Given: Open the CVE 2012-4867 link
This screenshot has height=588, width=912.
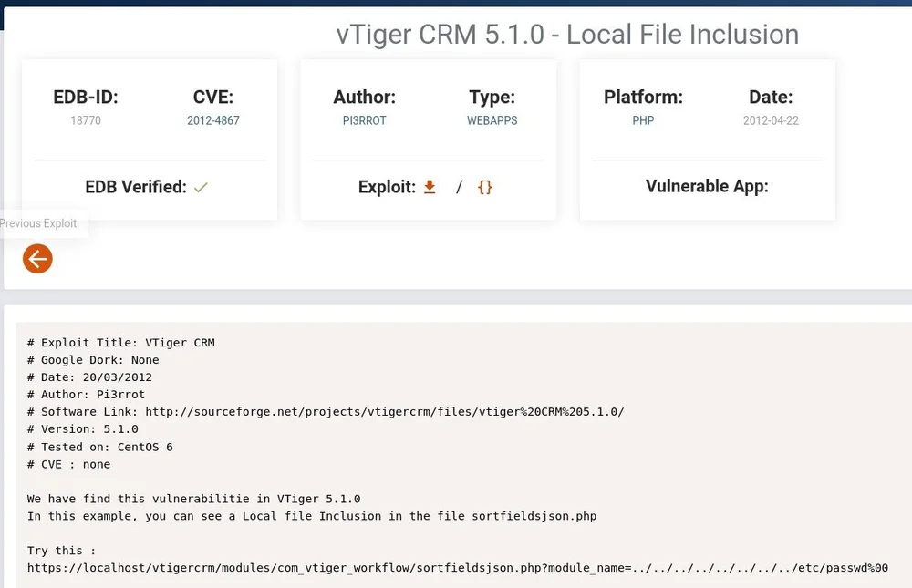Looking at the screenshot, I should tap(212, 120).
